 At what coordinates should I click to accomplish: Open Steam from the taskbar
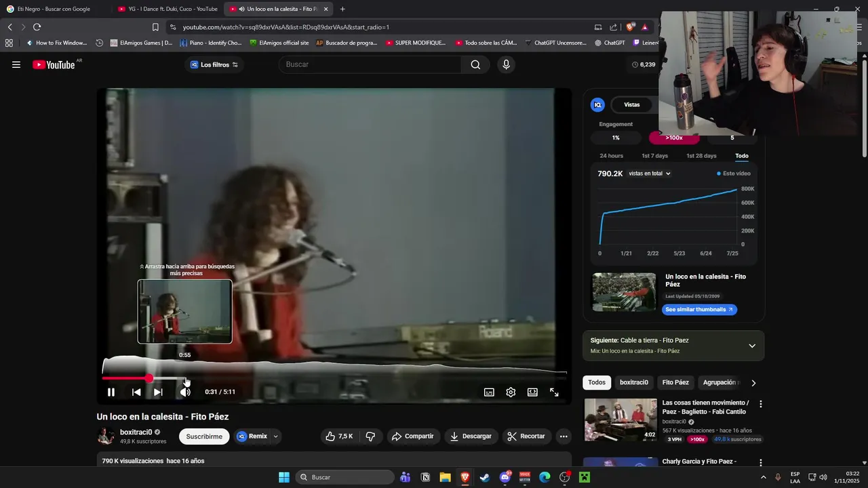[485, 477]
